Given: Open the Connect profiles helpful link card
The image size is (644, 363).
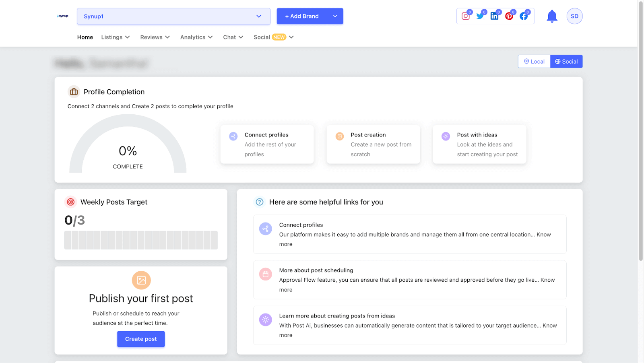Looking at the screenshot, I should [x=410, y=234].
